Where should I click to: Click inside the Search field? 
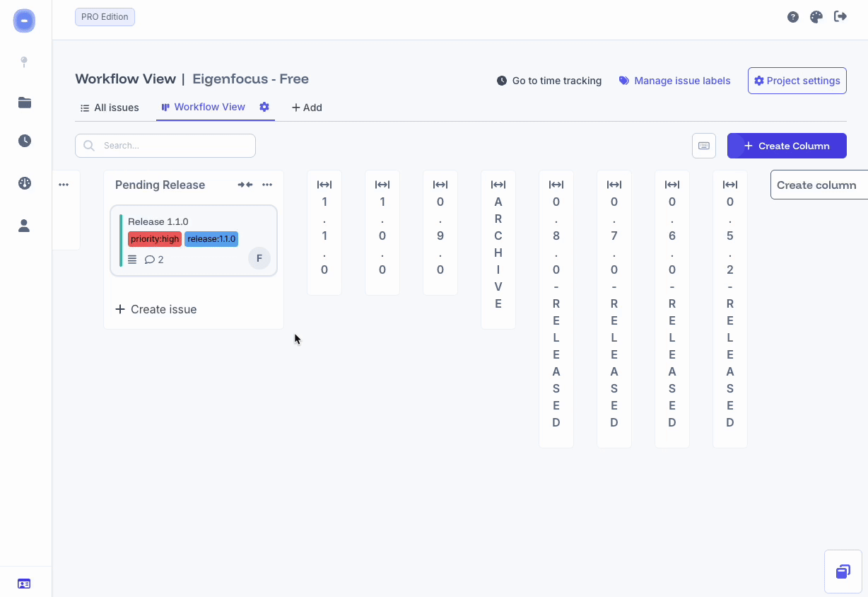point(165,145)
